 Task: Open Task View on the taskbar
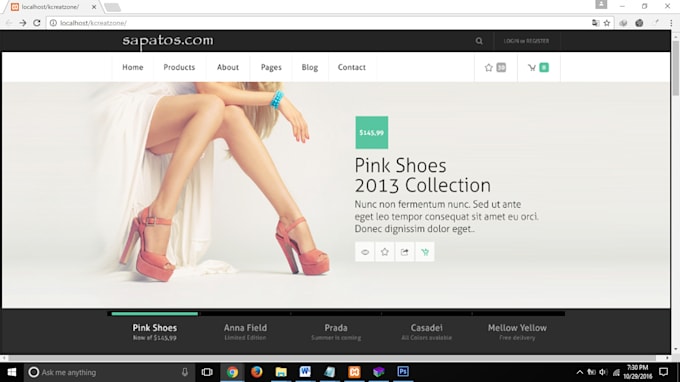pos(207,372)
